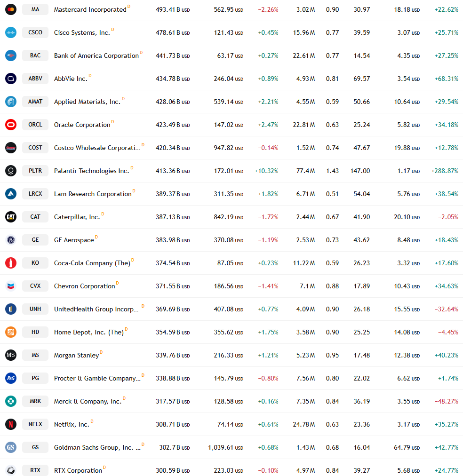
Task: Click the -32.64% UnitedHealth performance
Action: 446,309
